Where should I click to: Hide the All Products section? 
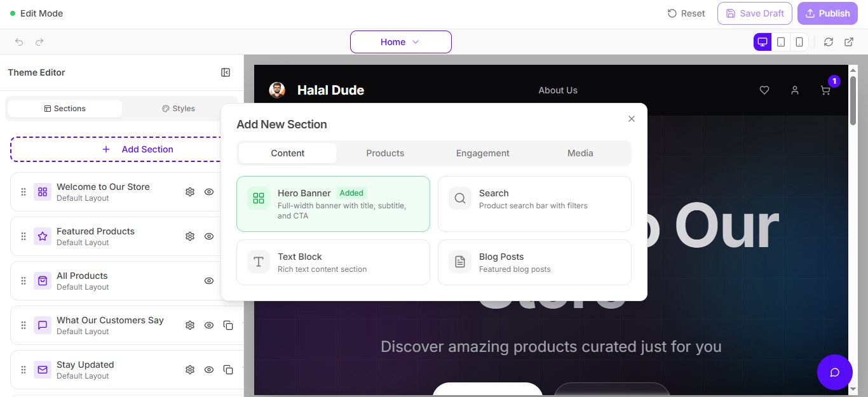tap(209, 280)
